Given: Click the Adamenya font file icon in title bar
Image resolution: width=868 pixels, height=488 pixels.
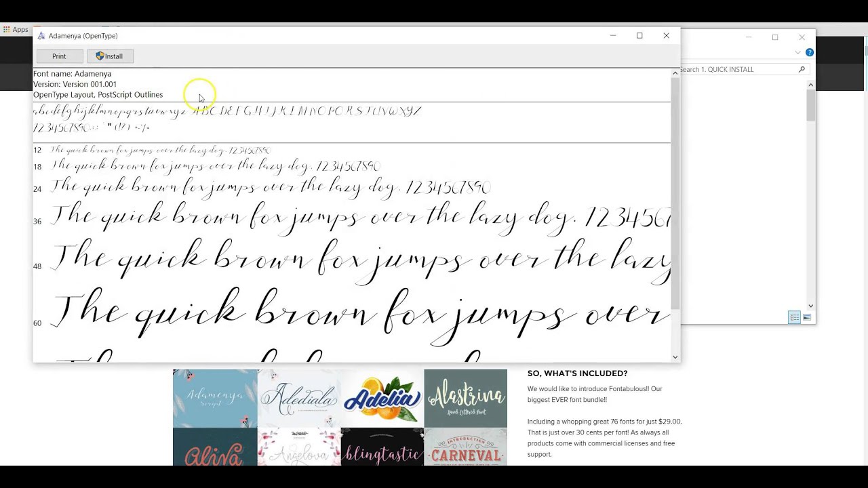Looking at the screenshot, I should (41, 36).
